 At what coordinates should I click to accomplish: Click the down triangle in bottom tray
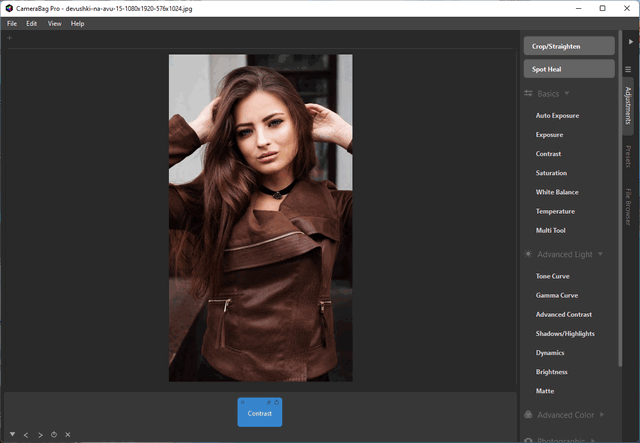(x=12, y=435)
